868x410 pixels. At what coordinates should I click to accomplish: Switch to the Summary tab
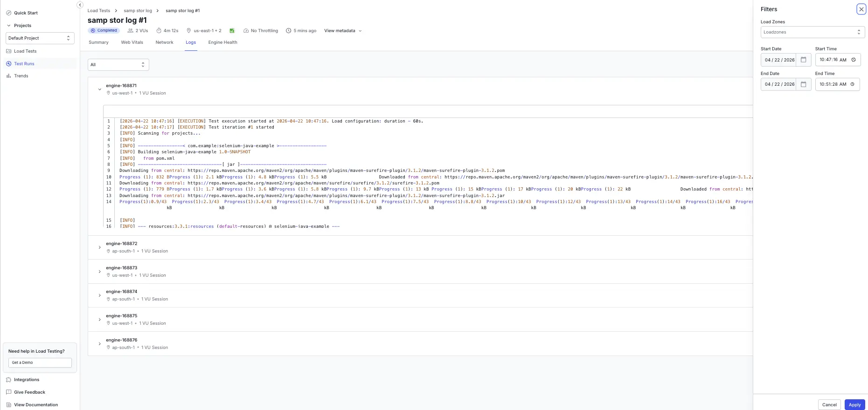click(x=98, y=42)
